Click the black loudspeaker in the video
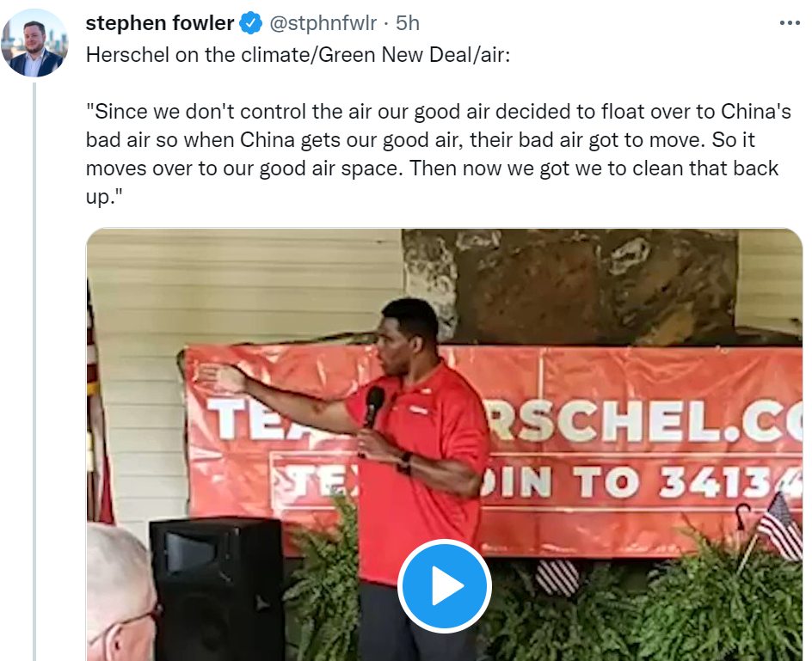This screenshot has width=812, height=661. point(218,589)
